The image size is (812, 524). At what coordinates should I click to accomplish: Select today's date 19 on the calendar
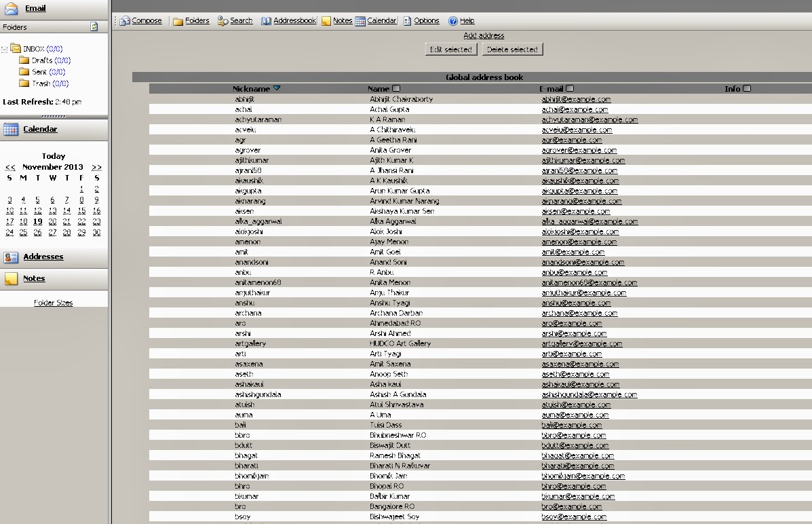click(37, 222)
